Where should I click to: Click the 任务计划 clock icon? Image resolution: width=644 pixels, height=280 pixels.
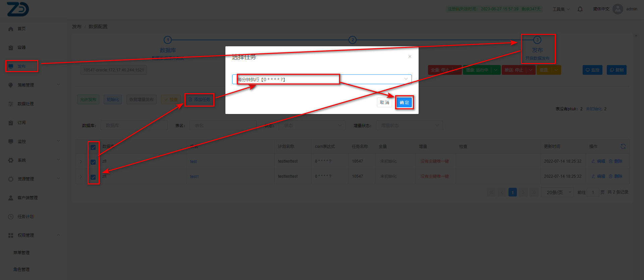tap(11, 217)
